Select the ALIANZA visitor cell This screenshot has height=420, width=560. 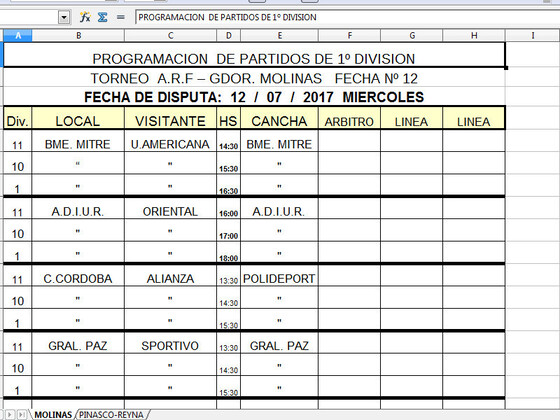click(170, 275)
